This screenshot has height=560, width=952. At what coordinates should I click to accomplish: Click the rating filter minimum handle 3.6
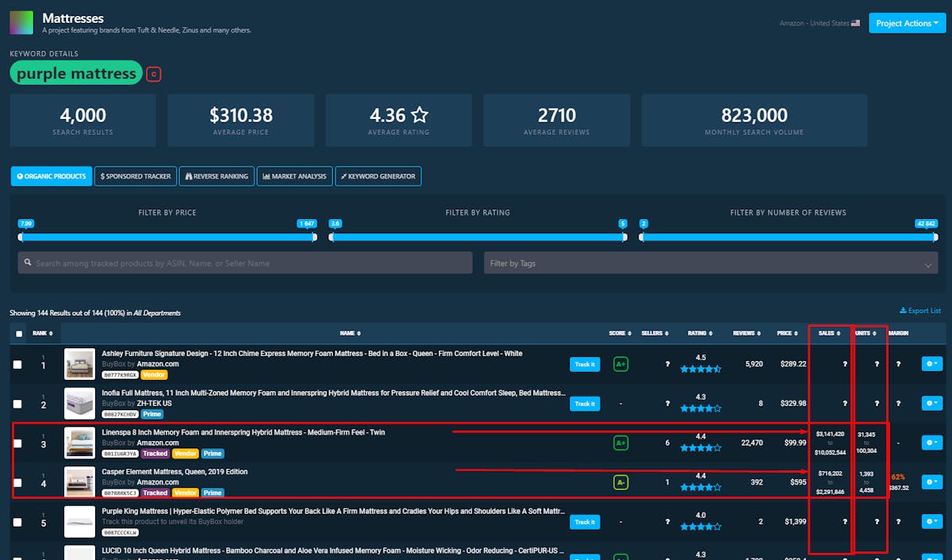(332, 236)
